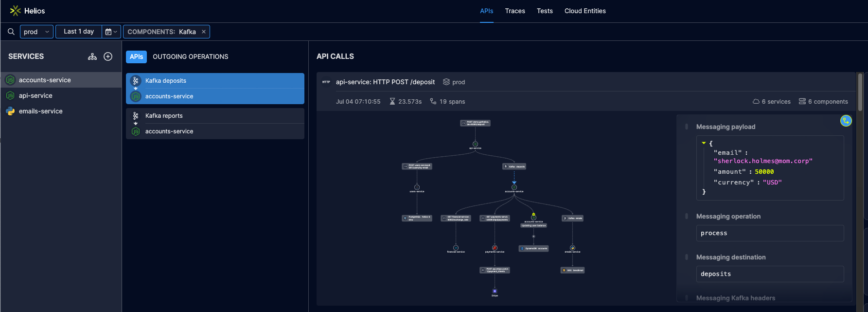Click the HTTP badge icon of the API call
The image size is (868, 312).
326,82
